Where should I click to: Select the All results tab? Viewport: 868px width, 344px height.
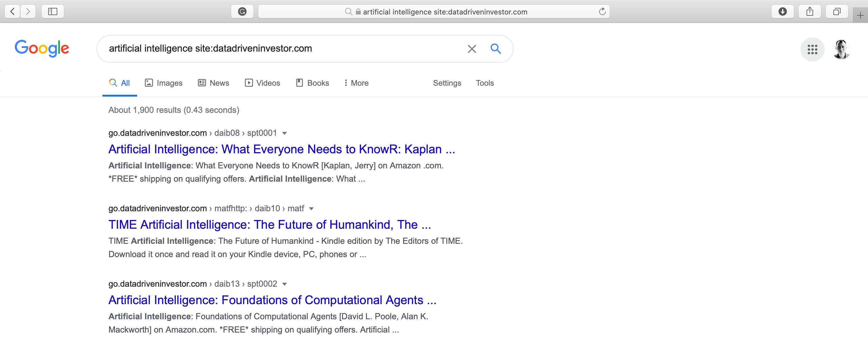pos(120,83)
